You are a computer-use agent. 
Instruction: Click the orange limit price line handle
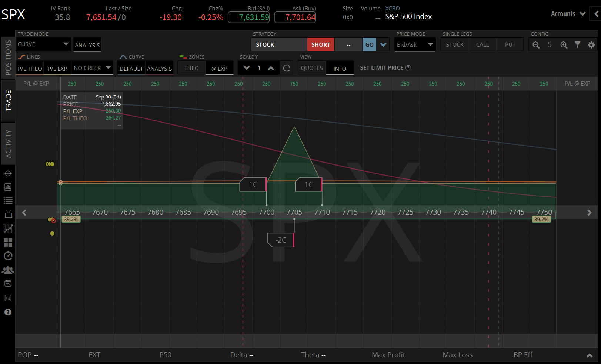pos(61,183)
